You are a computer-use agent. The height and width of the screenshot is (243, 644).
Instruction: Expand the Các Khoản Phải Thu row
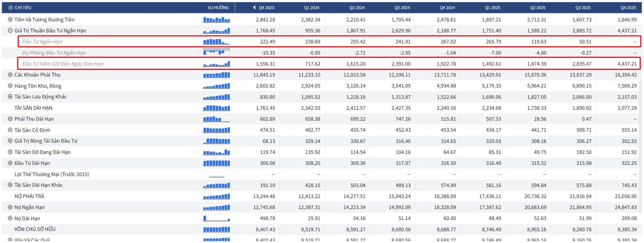pyautogui.click(x=10, y=75)
